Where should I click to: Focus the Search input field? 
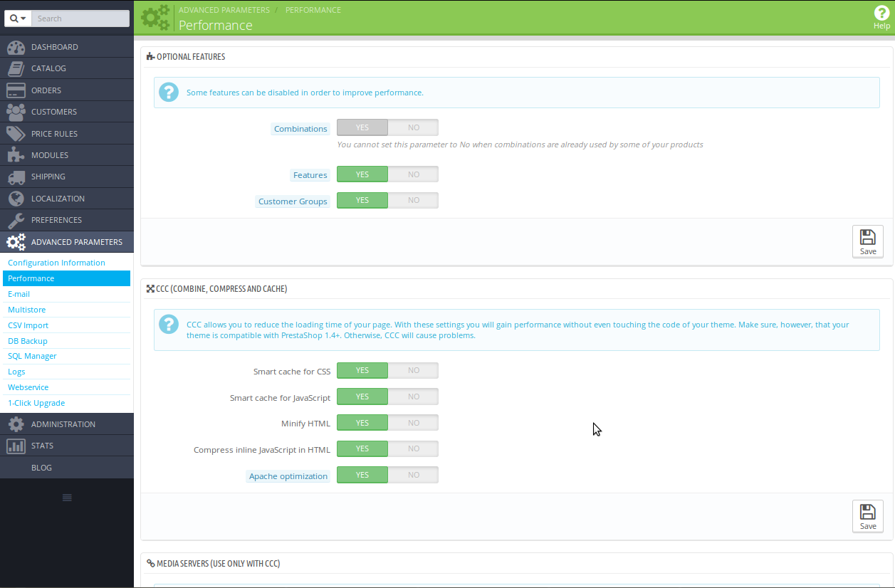click(80, 19)
